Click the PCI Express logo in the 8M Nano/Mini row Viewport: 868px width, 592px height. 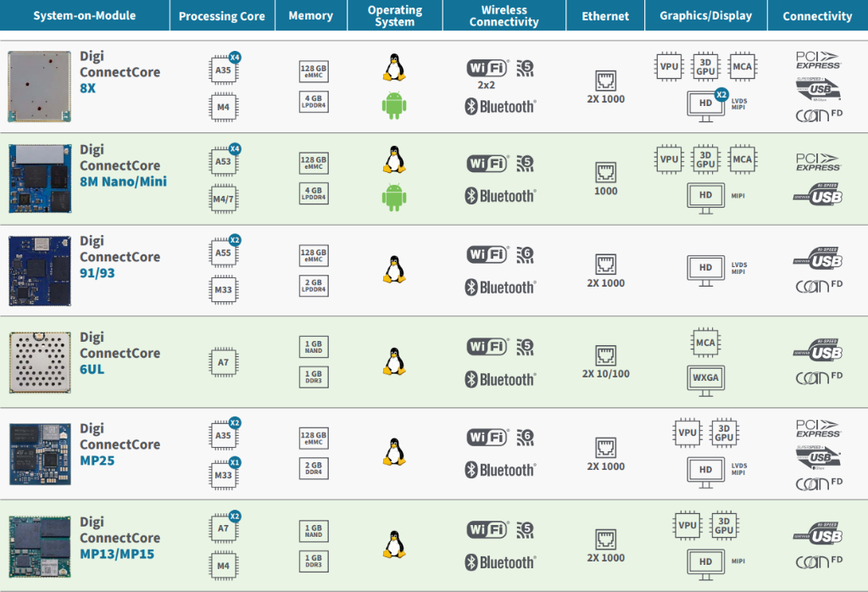(818, 162)
